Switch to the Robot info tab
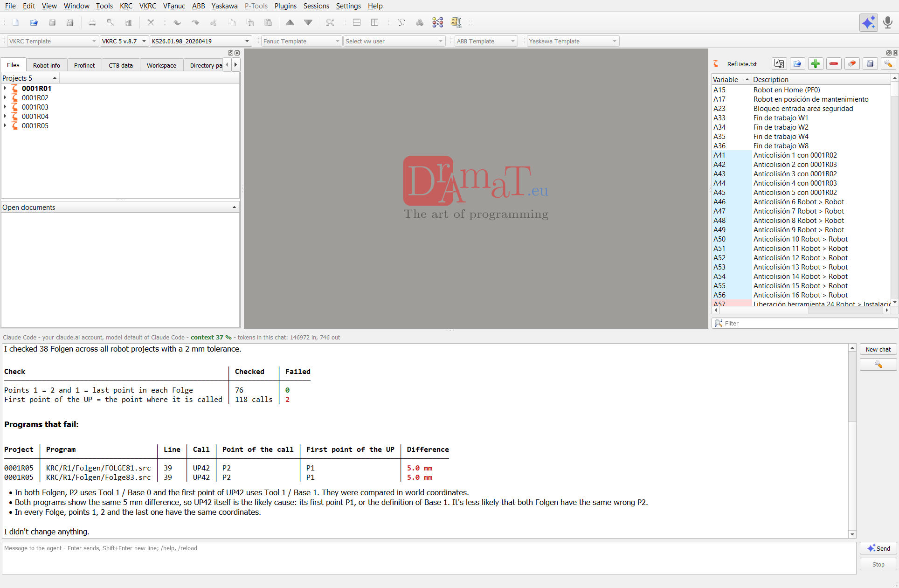 (x=47, y=65)
